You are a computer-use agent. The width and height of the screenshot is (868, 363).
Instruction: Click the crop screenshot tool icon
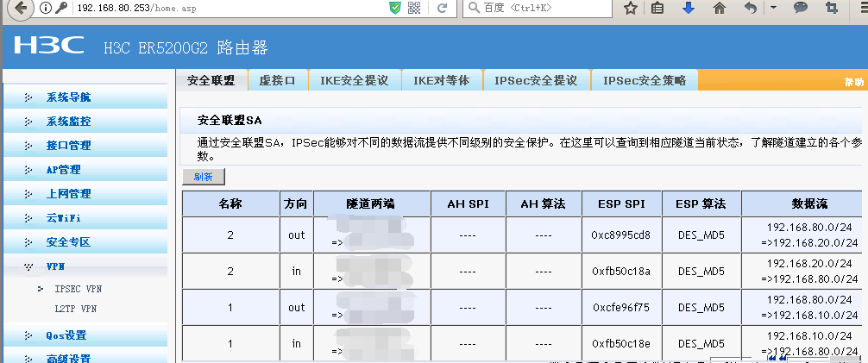tap(831, 8)
